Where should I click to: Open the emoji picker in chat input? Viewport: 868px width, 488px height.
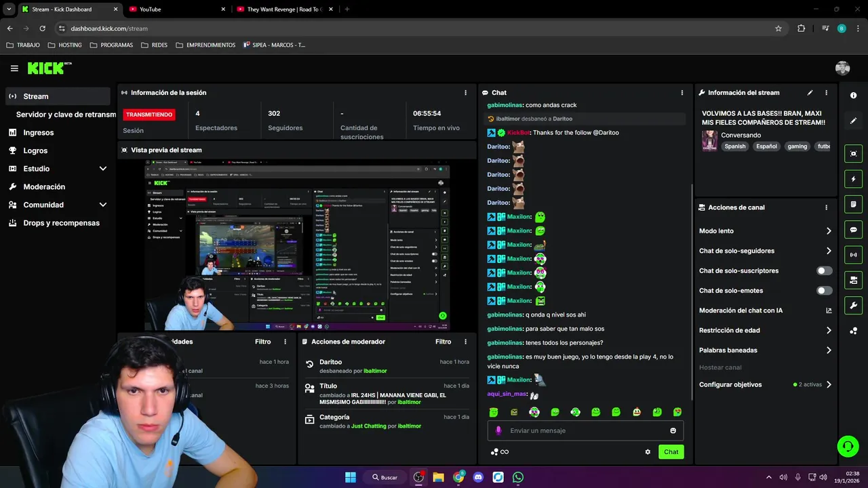(673, 430)
